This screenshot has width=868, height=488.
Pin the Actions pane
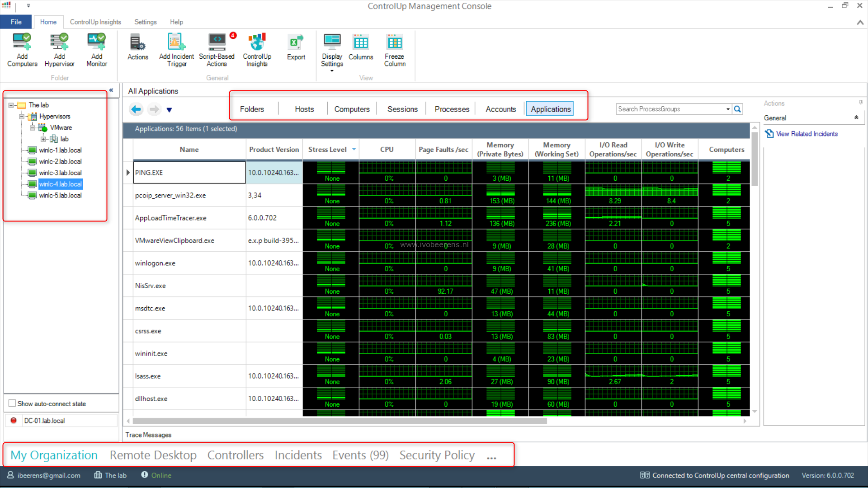(861, 103)
